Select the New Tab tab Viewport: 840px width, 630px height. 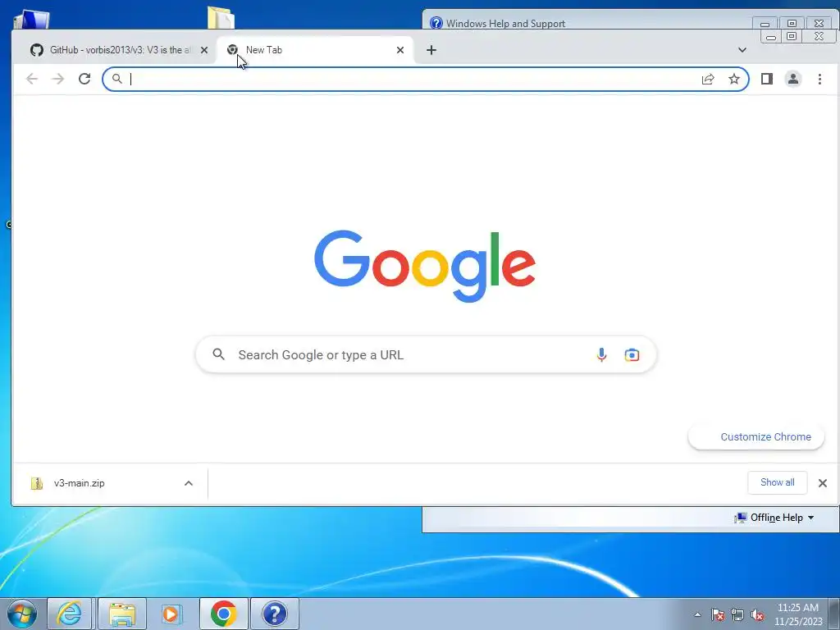pyautogui.click(x=315, y=50)
